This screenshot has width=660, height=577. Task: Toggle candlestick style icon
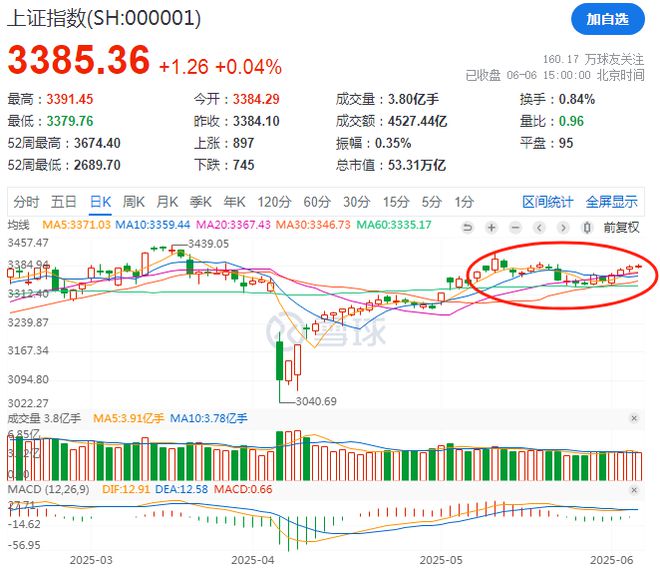pos(587,228)
